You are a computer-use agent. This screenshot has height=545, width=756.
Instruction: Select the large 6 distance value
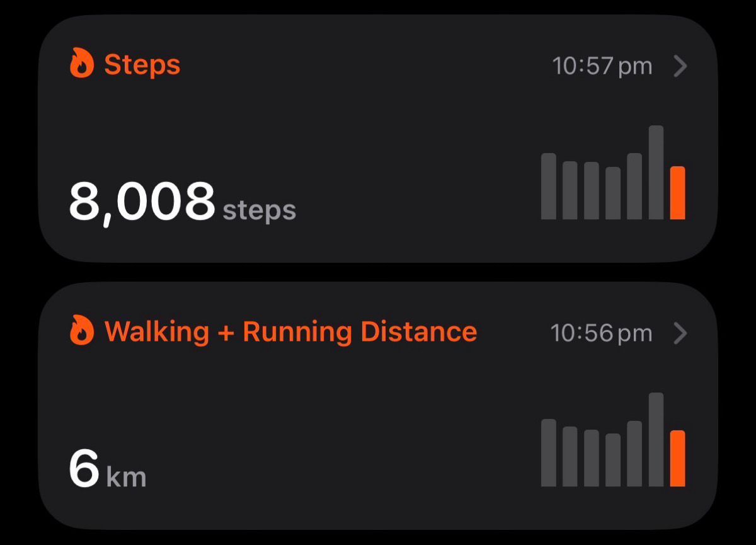pyautogui.click(x=84, y=469)
